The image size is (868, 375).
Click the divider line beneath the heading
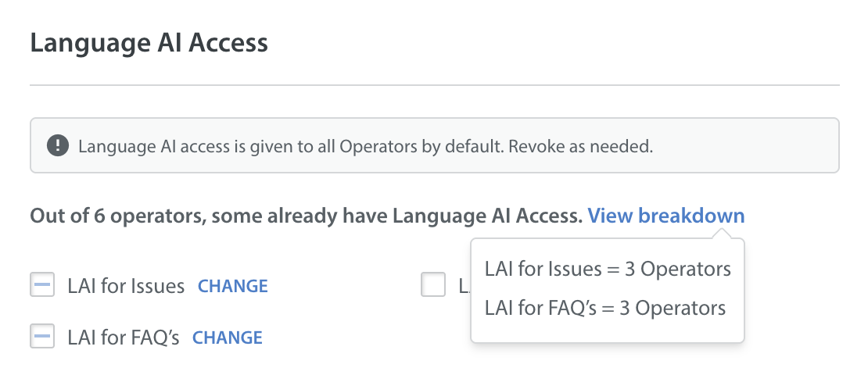[435, 85]
